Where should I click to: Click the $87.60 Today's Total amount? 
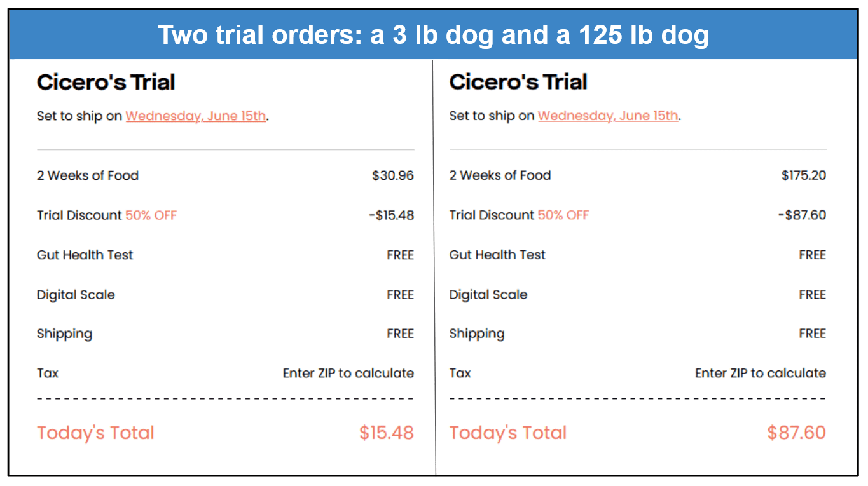pos(797,433)
